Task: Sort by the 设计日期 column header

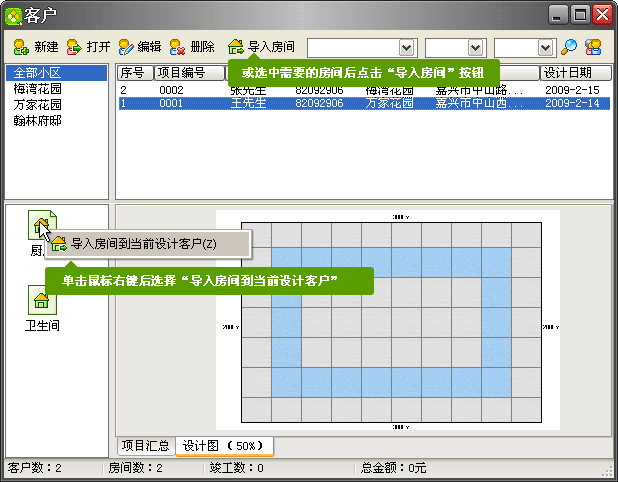Action: (x=575, y=73)
